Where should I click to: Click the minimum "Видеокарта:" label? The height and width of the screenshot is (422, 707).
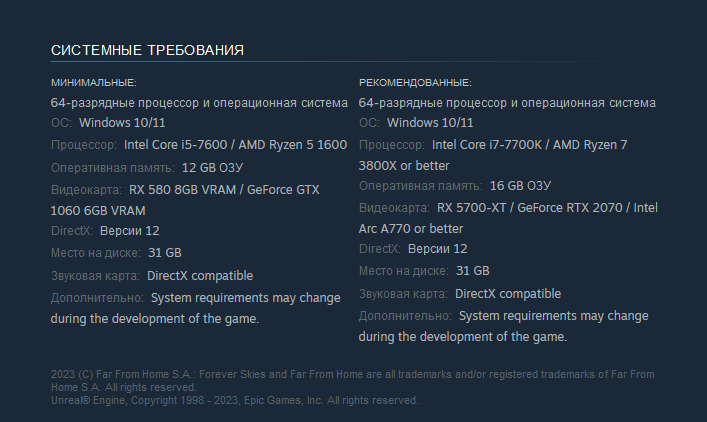tap(86, 189)
